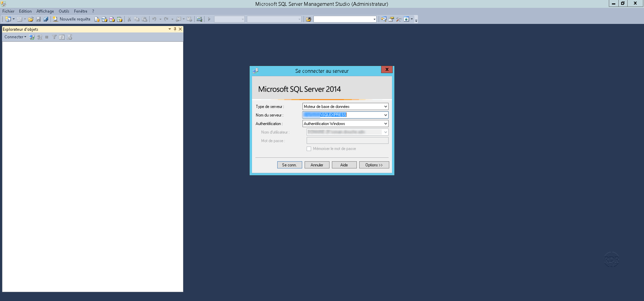The height and width of the screenshot is (301, 644).
Task: Click the Nouvelle requête toolbar button
Action: coord(72,19)
